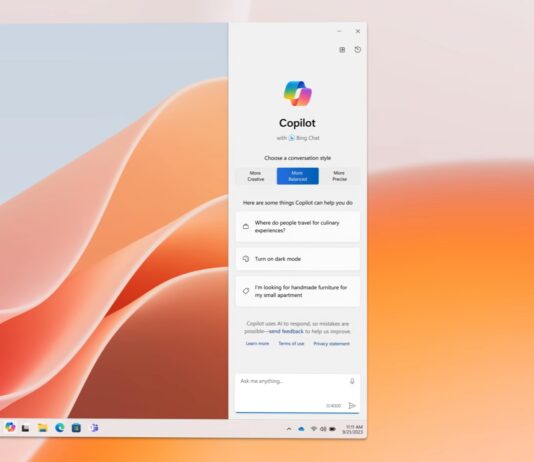The image size is (534, 462).
Task: Click the volume speaker icon in tray
Action: pos(323,429)
